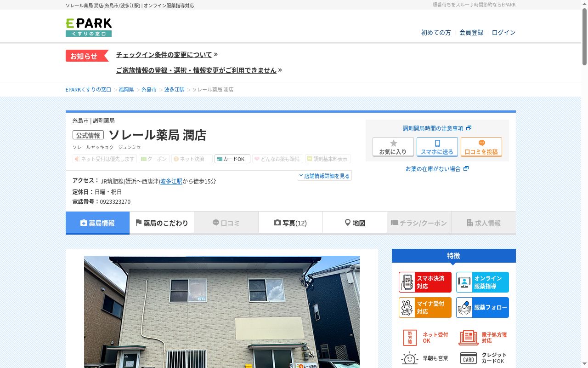Click the EPARK くすりの窓口 logo
588x368 pixels.
pos(89,28)
